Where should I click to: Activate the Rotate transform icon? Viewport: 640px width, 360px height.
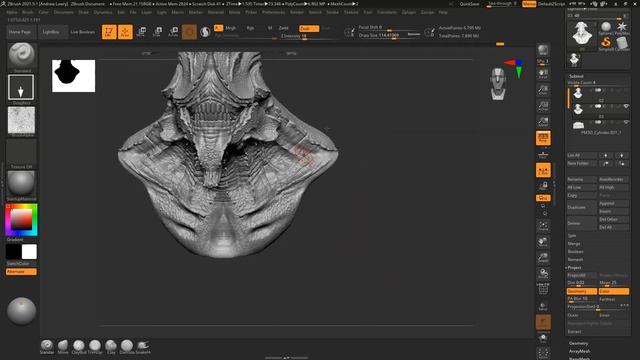pos(173,32)
